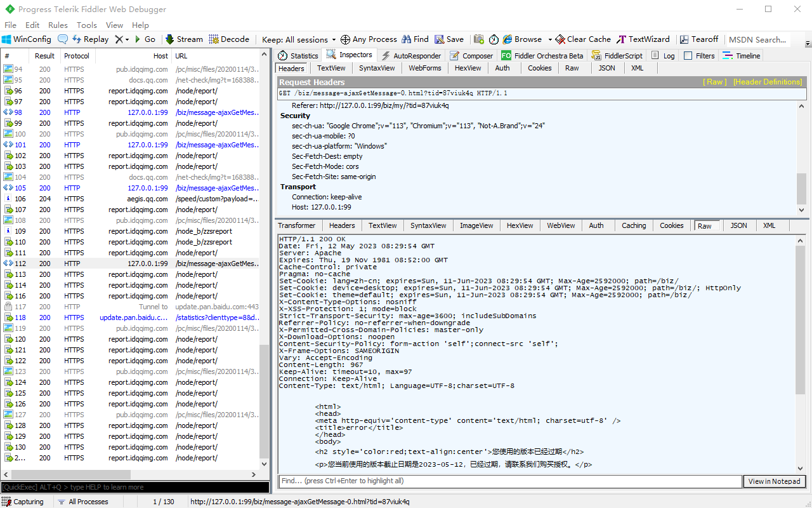Viewport: 812px width, 508px height.
Task: Click All Processes filter in status bar
Action: point(82,502)
